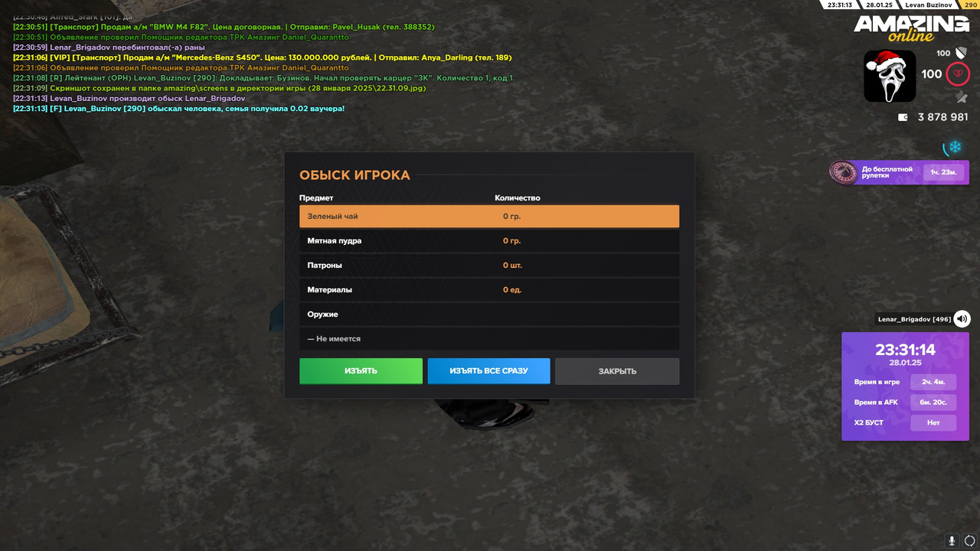980x551 pixels.
Task: Click the red broken heart health icon
Action: (958, 74)
